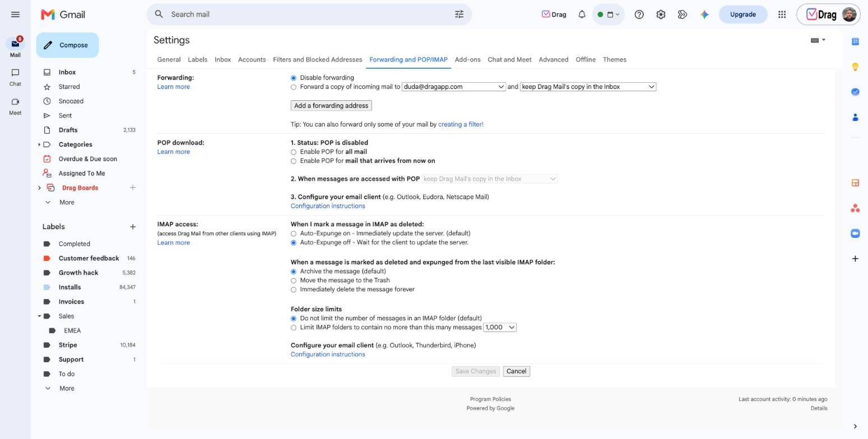
Task: Expand Categories in sidebar
Action: (39, 144)
